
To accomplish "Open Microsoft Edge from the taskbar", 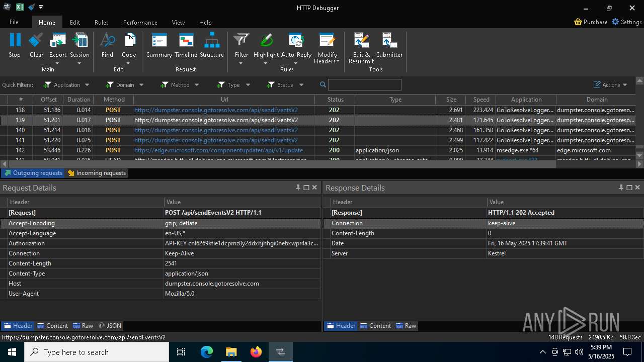I will tap(206, 352).
